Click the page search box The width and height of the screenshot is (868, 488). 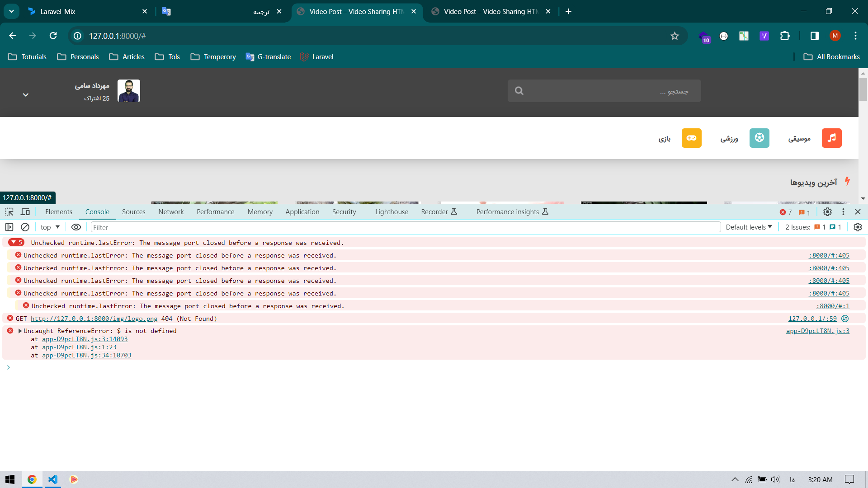pos(604,91)
